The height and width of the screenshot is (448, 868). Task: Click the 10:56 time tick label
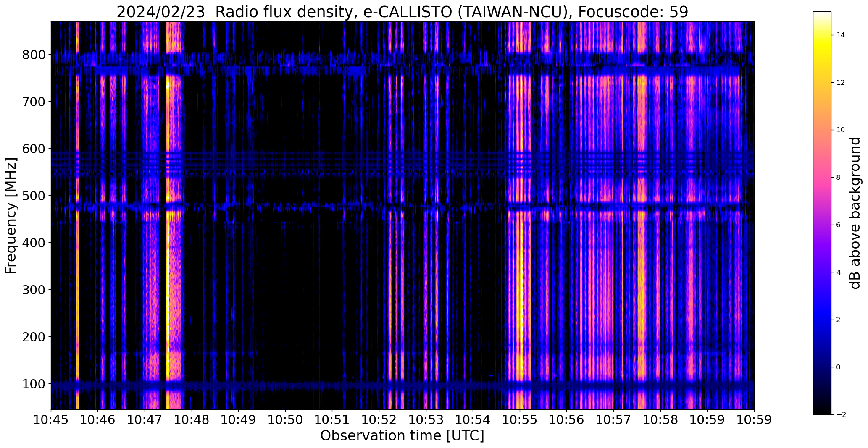(567, 420)
